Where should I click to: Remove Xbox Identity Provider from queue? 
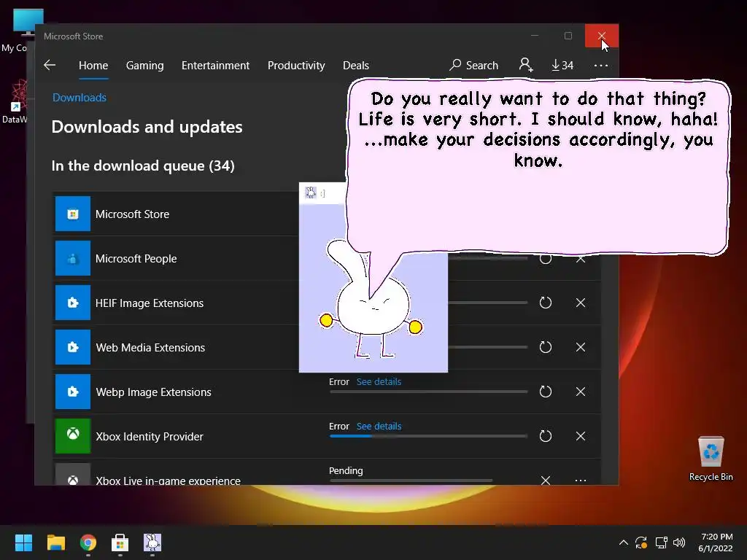[x=580, y=436]
